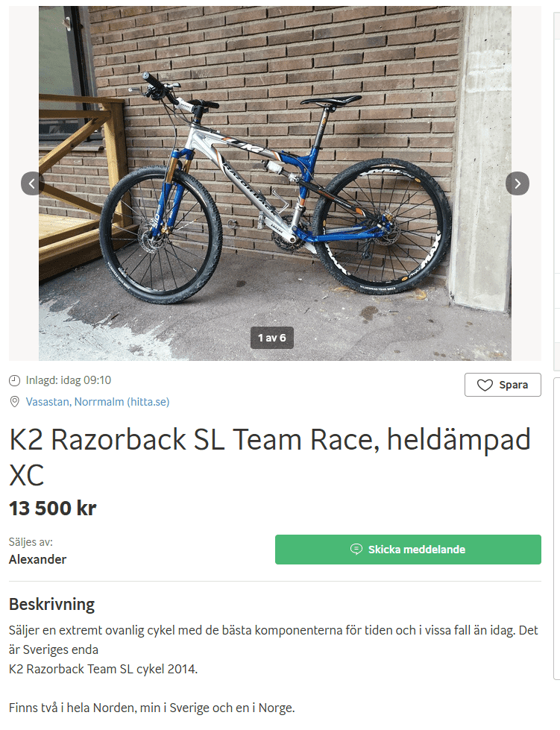Viewport: 560px width, 730px height.
Task: Open the Vasastan, Norrmalm (hitta.se) link
Action: pos(97,402)
